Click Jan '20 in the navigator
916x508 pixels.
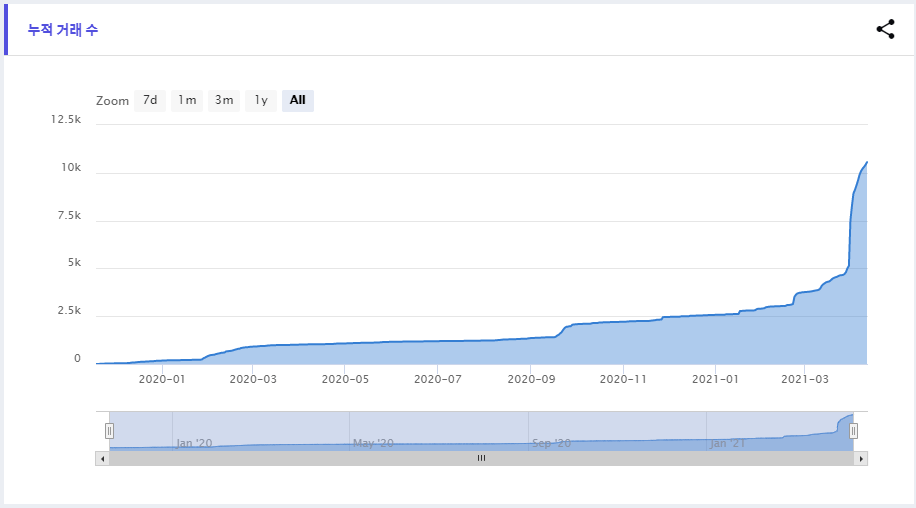coord(195,443)
